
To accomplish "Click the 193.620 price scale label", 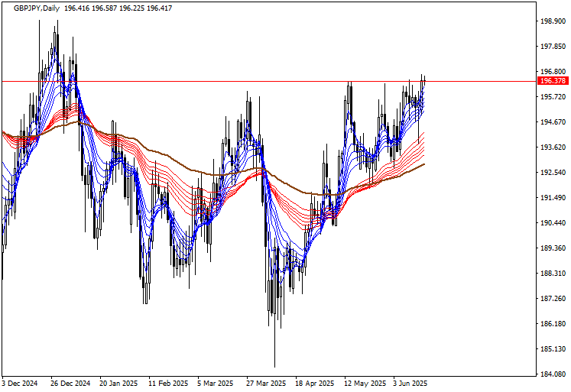I will (x=553, y=147).
